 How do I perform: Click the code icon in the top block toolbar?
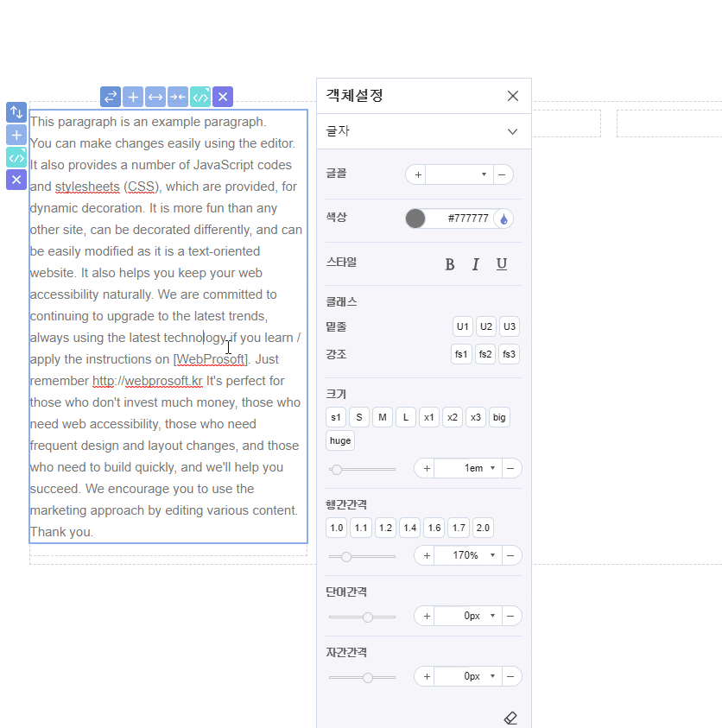200,97
